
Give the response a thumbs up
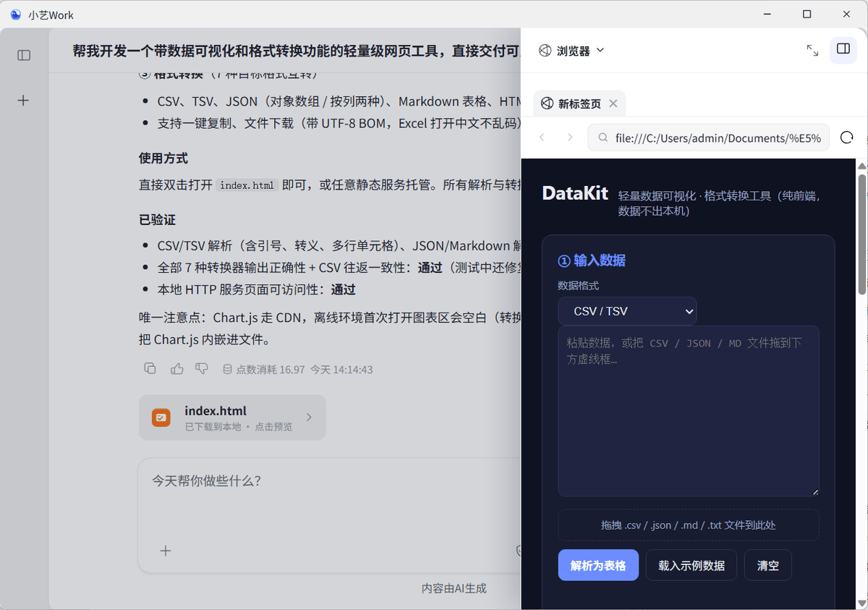tap(177, 369)
